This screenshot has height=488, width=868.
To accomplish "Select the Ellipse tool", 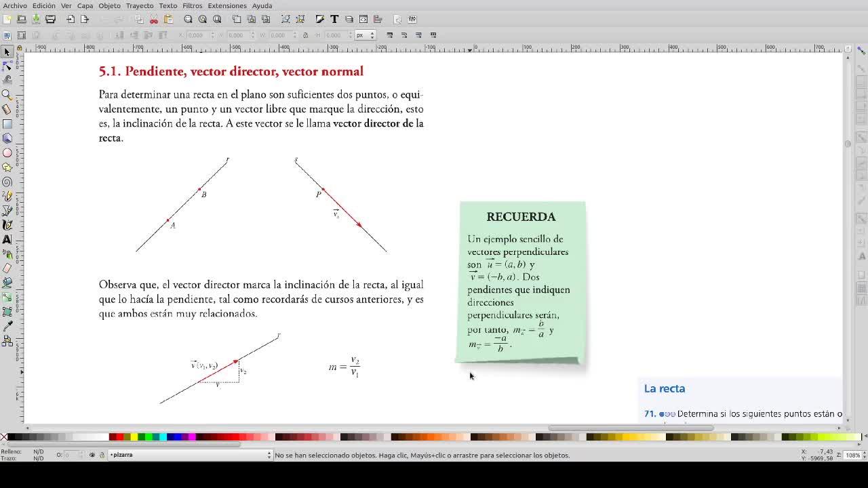I will point(7,152).
